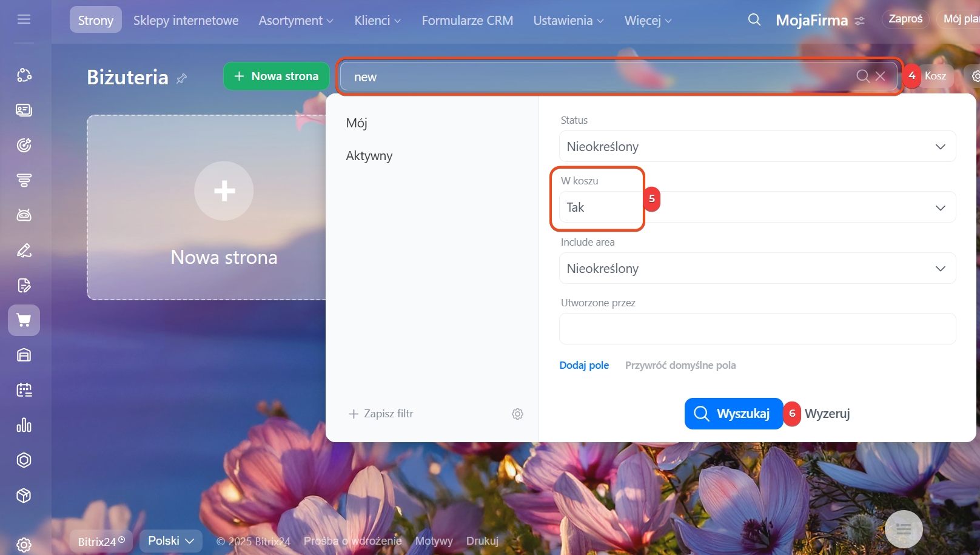
Task: Click the bar chart analytics sidebar icon
Action: click(x=24, y=425)
